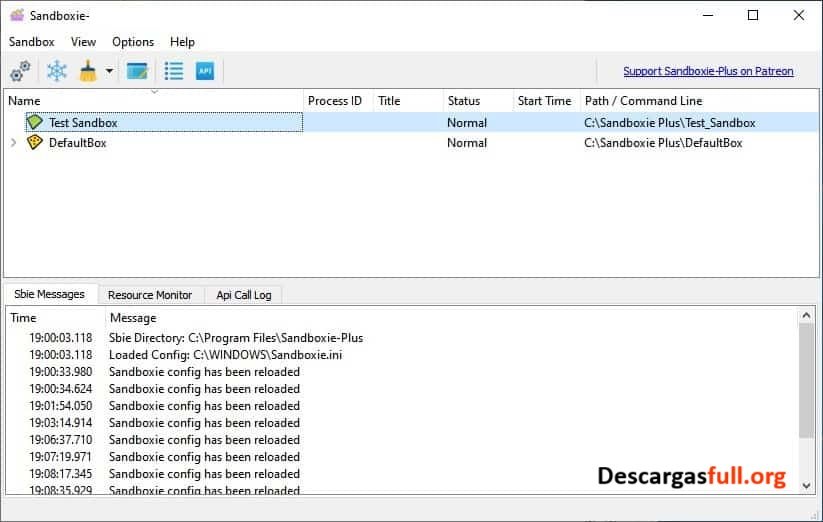Open the View menu
The height and width of the screenshot is (522, 823).
83,41
